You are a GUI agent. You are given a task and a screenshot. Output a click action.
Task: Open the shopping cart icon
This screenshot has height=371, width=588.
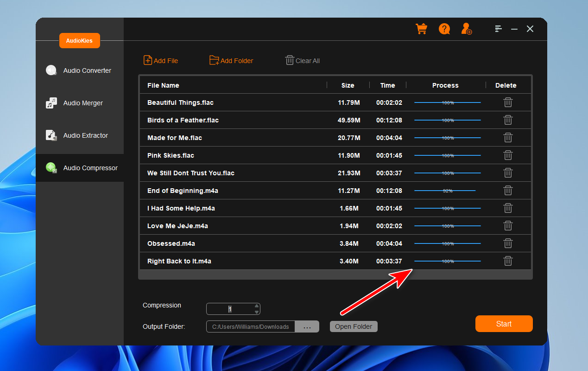pyautogui.click(x=421, y=29)
